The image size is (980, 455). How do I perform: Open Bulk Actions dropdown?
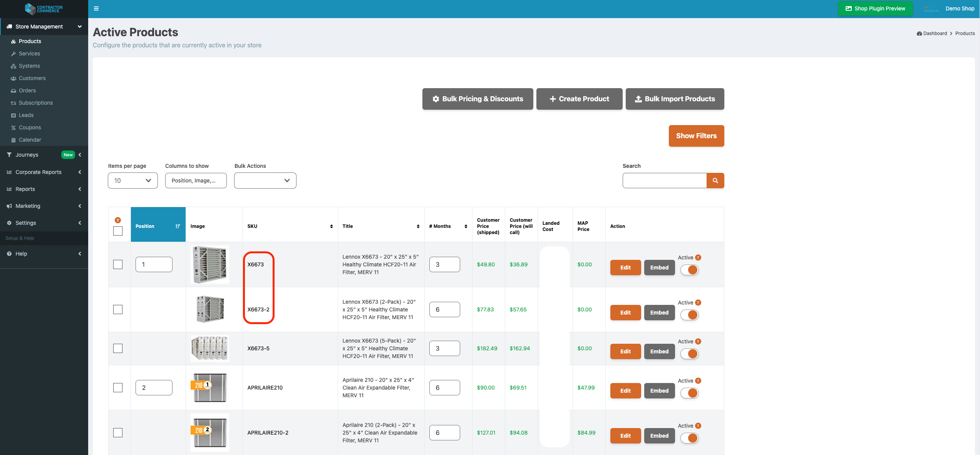coord(265,181)
